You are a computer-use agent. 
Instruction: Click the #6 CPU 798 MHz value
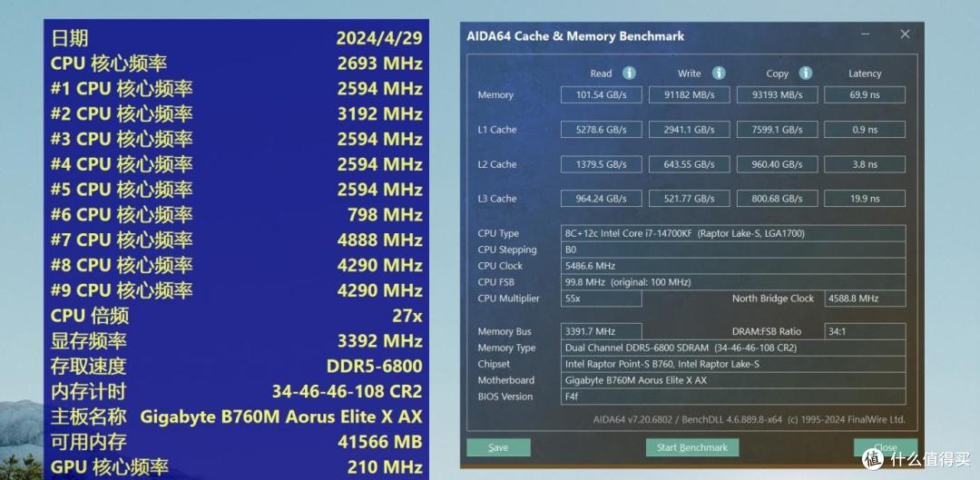point(385,214)
